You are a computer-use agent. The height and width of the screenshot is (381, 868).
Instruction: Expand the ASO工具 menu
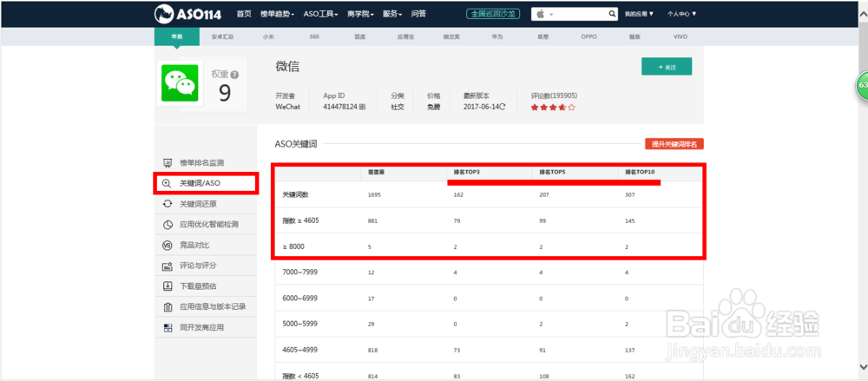click(321, 14)
